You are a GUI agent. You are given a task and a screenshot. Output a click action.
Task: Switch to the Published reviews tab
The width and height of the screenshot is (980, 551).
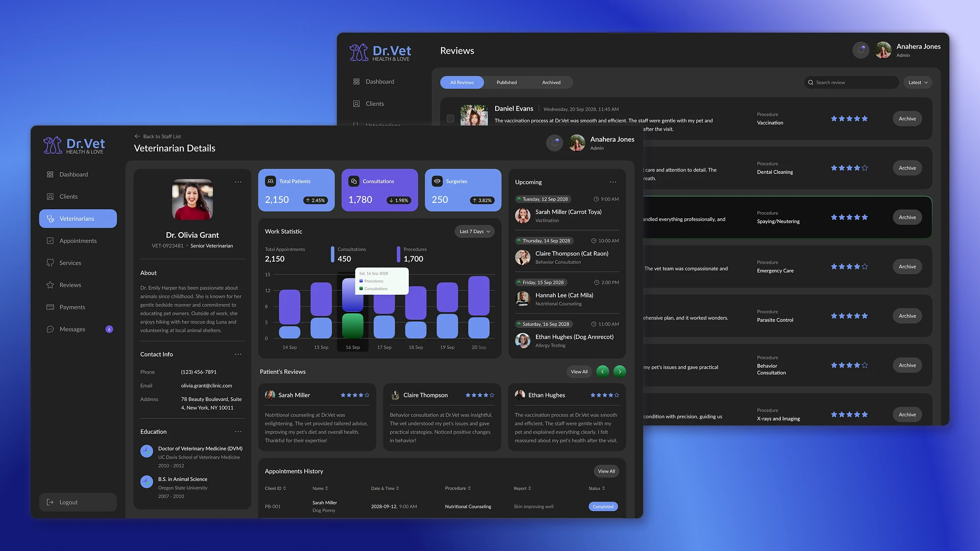coord(506,83)
